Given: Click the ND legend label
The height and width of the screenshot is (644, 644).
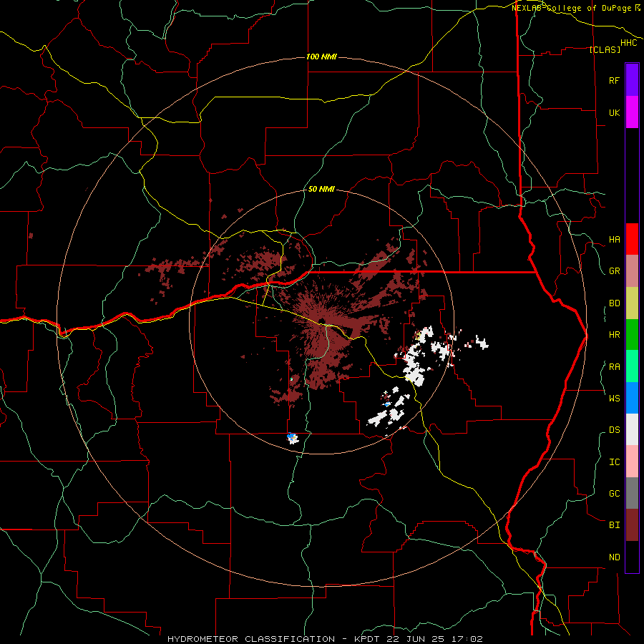Looking at the screenshot, I should [x=614, y=557].
